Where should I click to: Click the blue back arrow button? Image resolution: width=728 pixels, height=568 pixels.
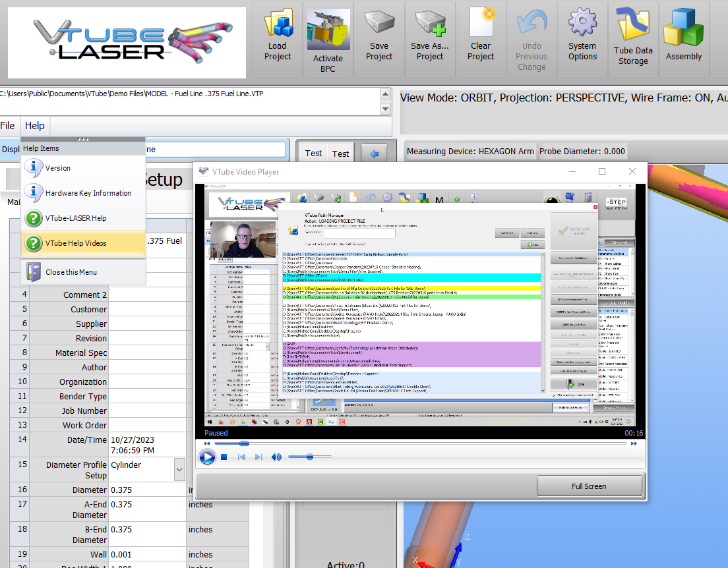(374, 154)
